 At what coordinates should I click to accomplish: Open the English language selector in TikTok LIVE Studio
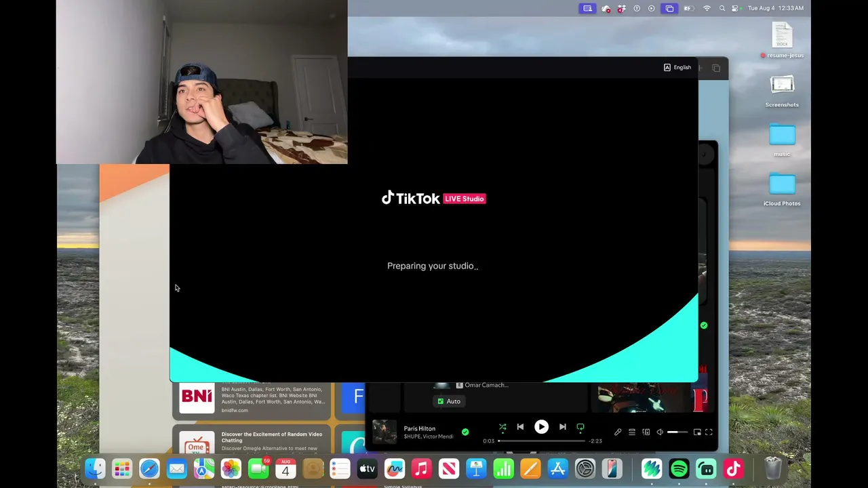click(x=677, y=68)
